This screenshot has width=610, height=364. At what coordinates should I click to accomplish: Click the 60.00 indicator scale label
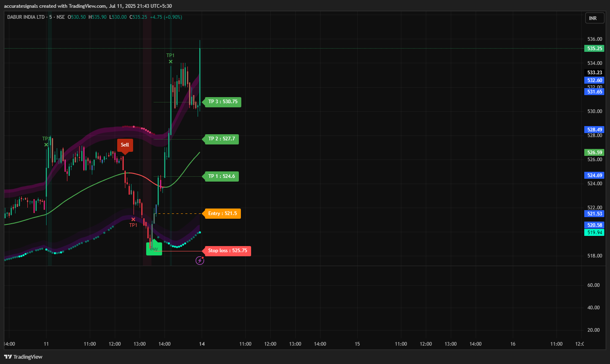pyautogui.click(x=593, y=285)
